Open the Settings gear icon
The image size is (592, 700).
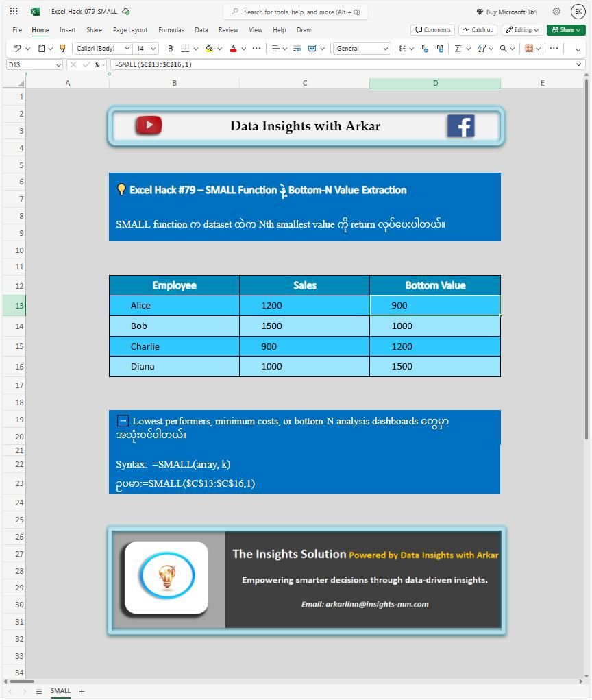pyautogui.click(x=556, y=12)
